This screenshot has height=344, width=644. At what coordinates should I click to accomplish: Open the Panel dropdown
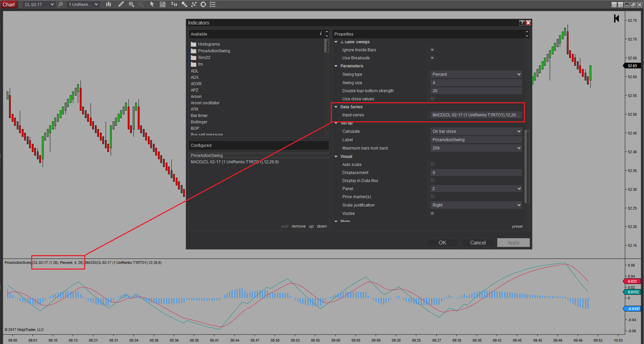(476, 188)
